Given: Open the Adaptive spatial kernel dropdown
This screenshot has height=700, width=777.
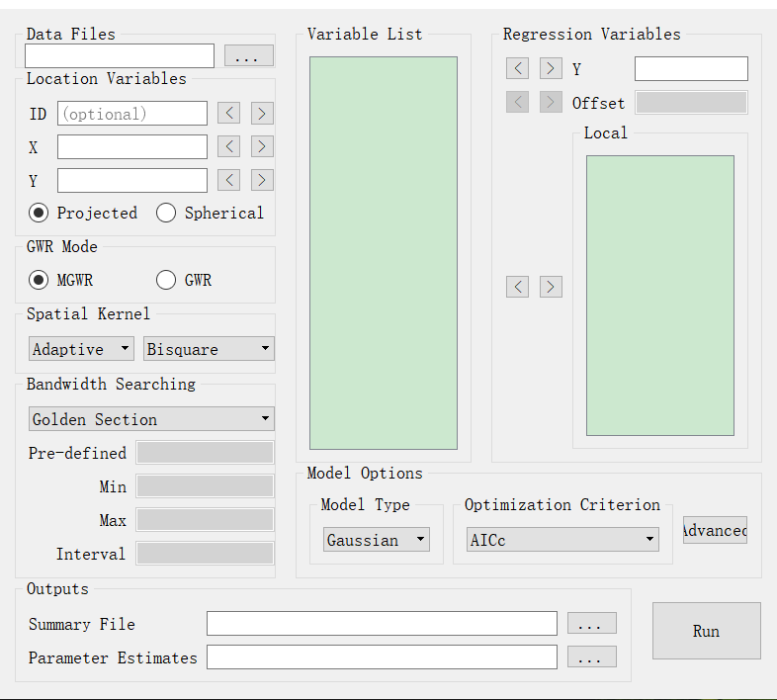Looking at the screenshot, I should click(81, 349).
